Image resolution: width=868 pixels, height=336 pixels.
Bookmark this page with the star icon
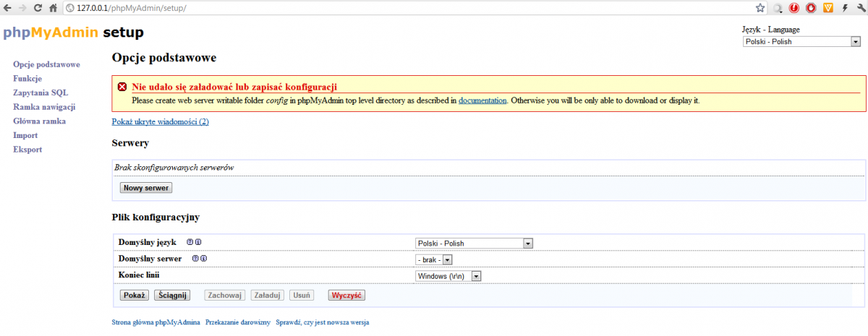(760, 8)
